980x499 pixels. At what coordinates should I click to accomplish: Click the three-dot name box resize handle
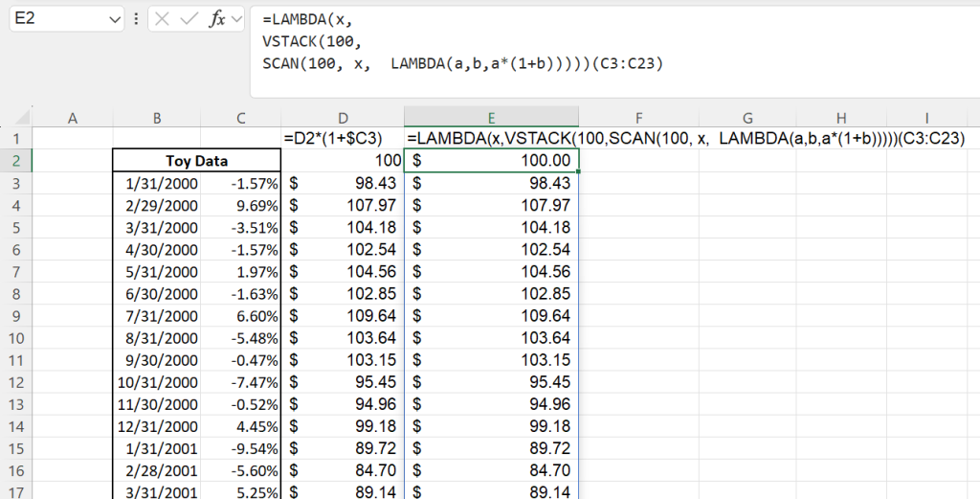click(136, 19)
